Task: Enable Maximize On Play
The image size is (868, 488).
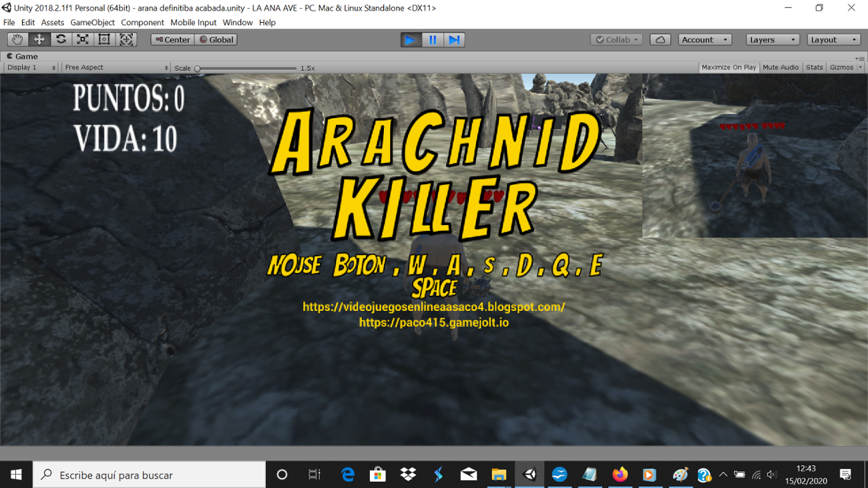Action: pyautogui.click(x=728, y=67)
